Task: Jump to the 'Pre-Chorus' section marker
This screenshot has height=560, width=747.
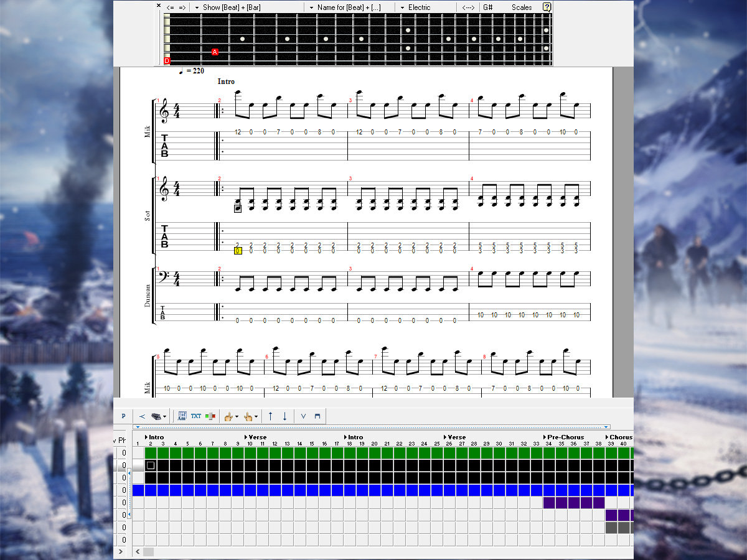Action: [565, 437]
